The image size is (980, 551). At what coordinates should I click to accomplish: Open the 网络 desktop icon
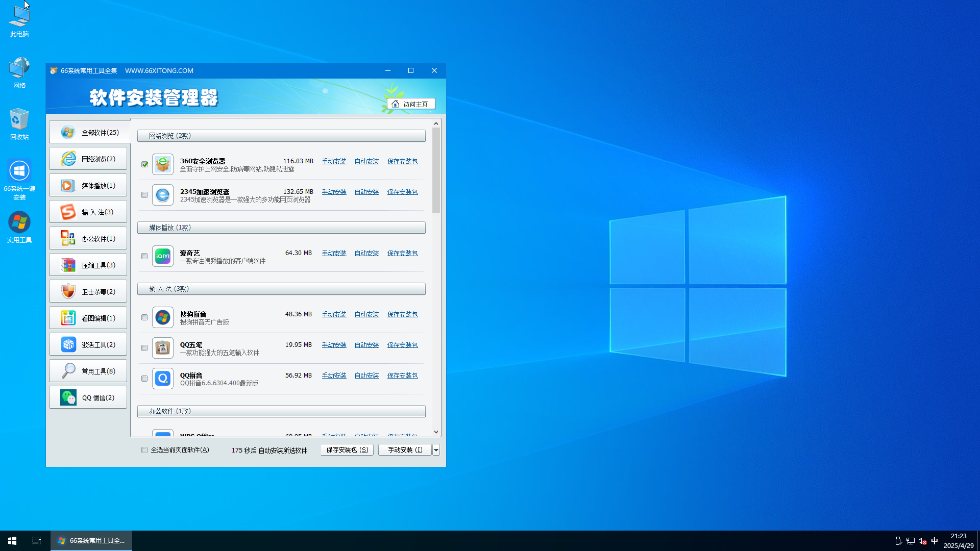click(19, 73)
